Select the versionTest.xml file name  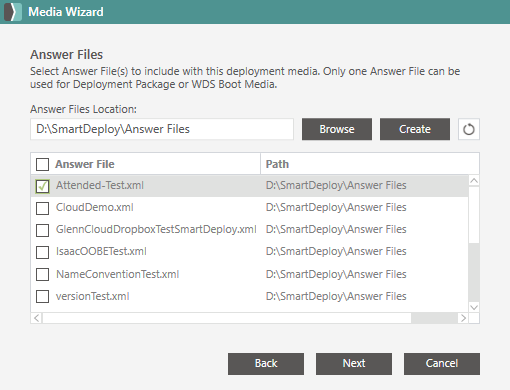pyautogui.click(x=92, y=296)
